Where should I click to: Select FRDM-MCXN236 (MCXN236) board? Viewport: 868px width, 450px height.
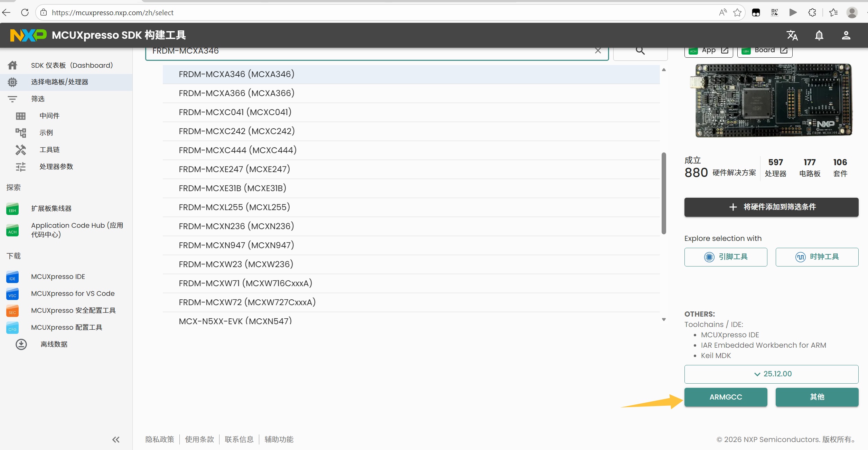pos(411,226)
